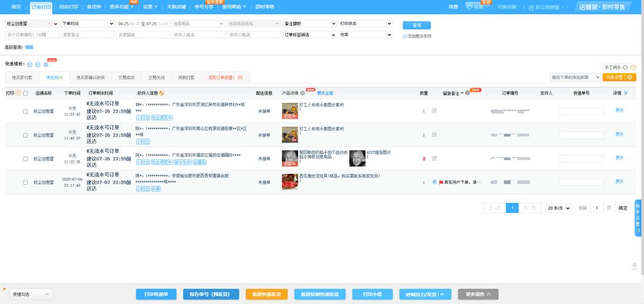Open the gear icon beside 产品详情 header
Viewport: 644px width, 304px height.
[x=303, y=93]
